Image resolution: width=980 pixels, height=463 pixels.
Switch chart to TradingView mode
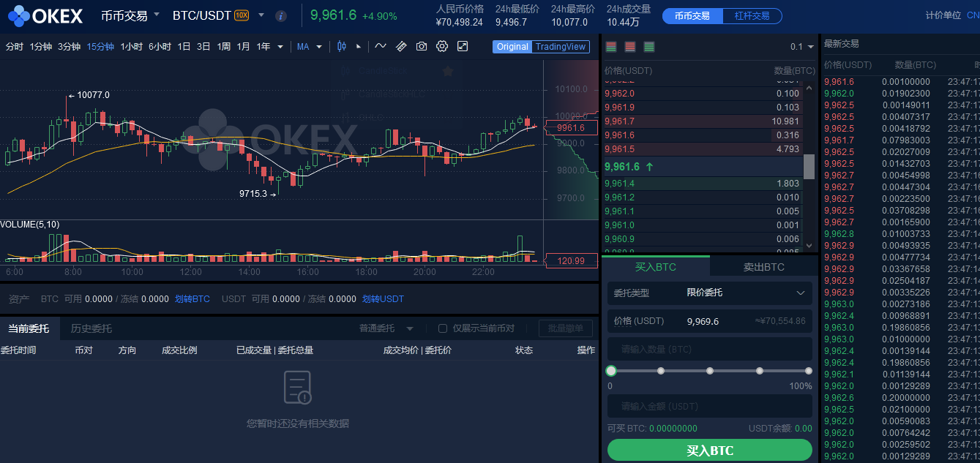tap(561, 46)
